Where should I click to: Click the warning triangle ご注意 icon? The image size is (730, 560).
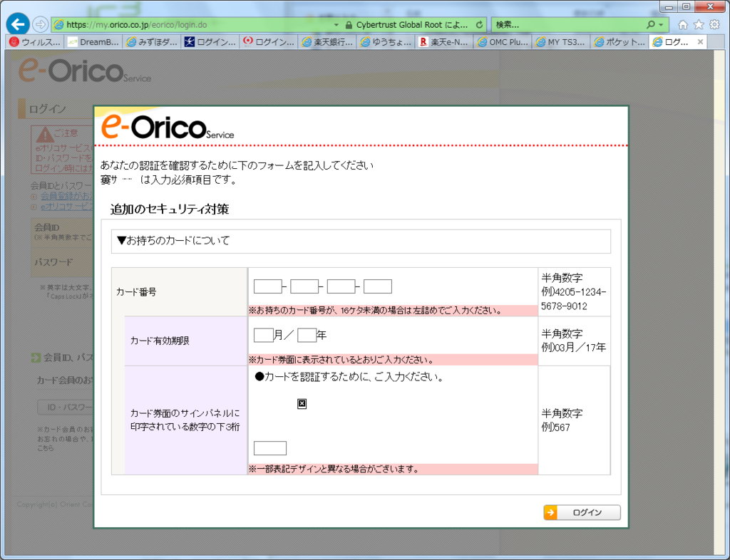click(45, 135)
